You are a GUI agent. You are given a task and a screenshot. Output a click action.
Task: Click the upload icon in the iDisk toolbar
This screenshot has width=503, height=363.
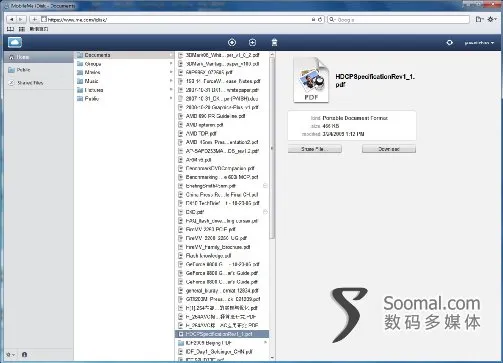(232, 42)
